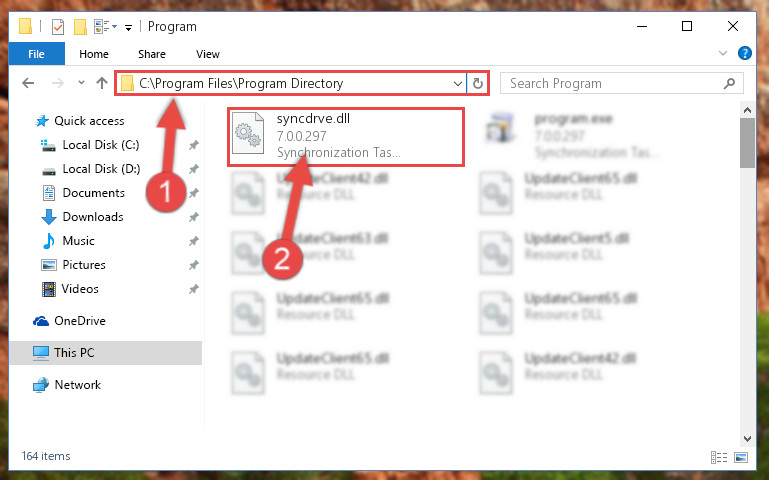Switch to the Share ribbon tab

tap(152, 54)
